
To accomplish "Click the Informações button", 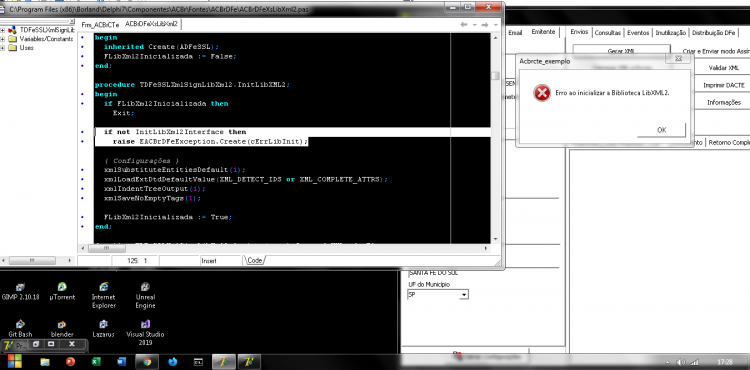I will [x=724, y=102].
